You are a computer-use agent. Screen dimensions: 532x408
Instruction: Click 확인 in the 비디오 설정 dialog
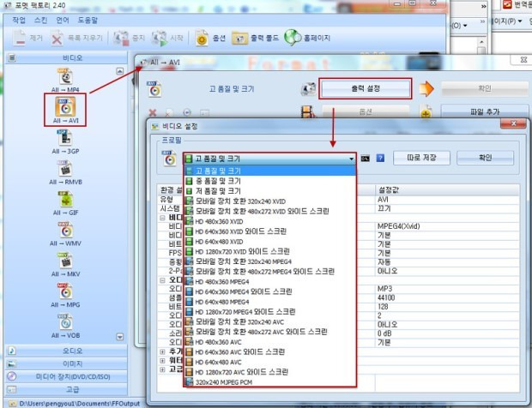click(485, 158)
